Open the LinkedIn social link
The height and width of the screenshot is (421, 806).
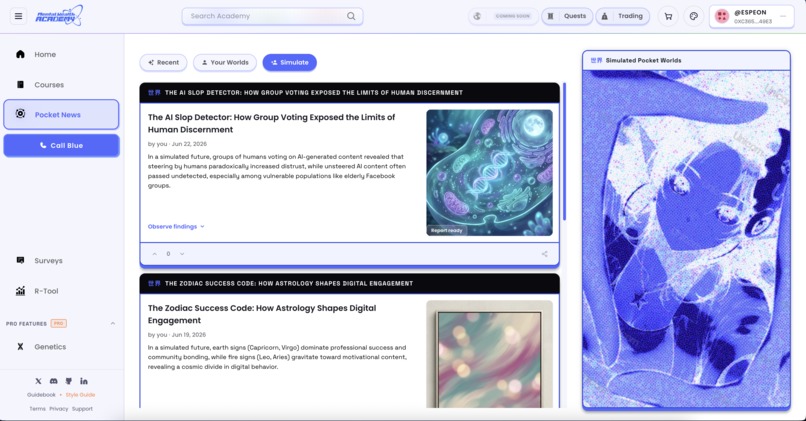84,381
